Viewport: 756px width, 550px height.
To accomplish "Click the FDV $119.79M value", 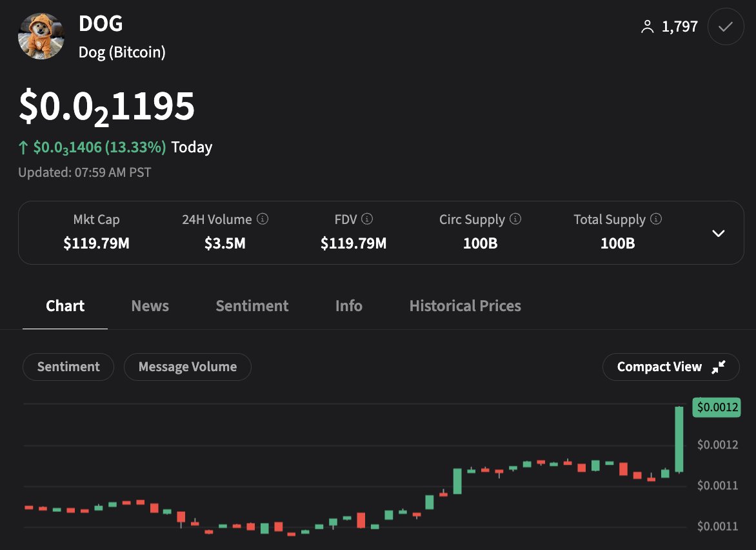I will (x=354, y=243).
